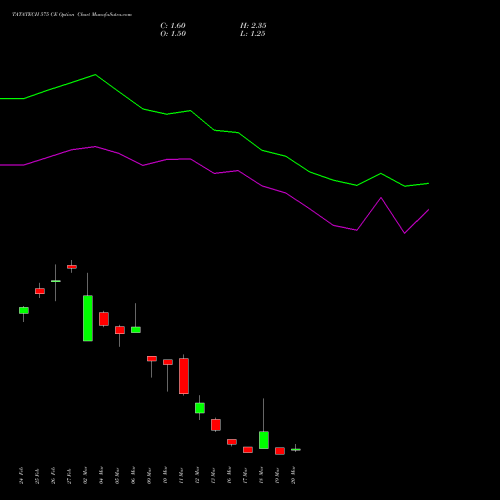This screenshot has height=500, width=500.
Task: Select the tall red candlestick for 11 Mar
Action: pos(184,376)
